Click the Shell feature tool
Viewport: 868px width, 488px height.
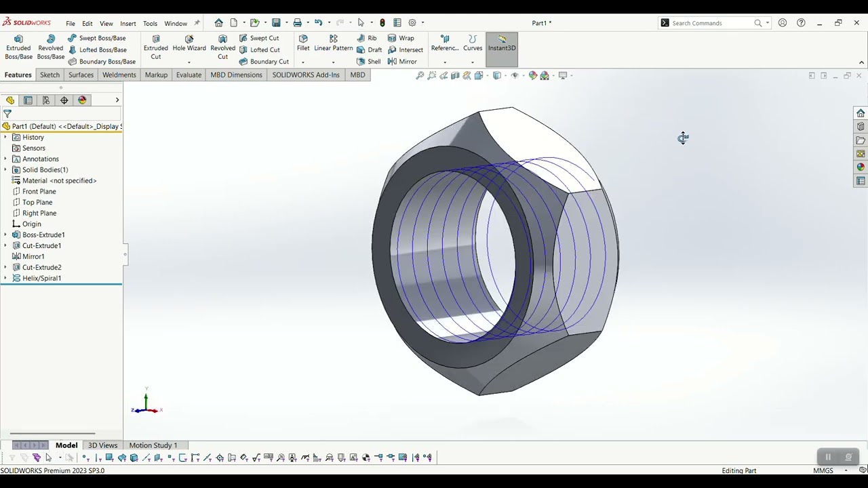368,61
